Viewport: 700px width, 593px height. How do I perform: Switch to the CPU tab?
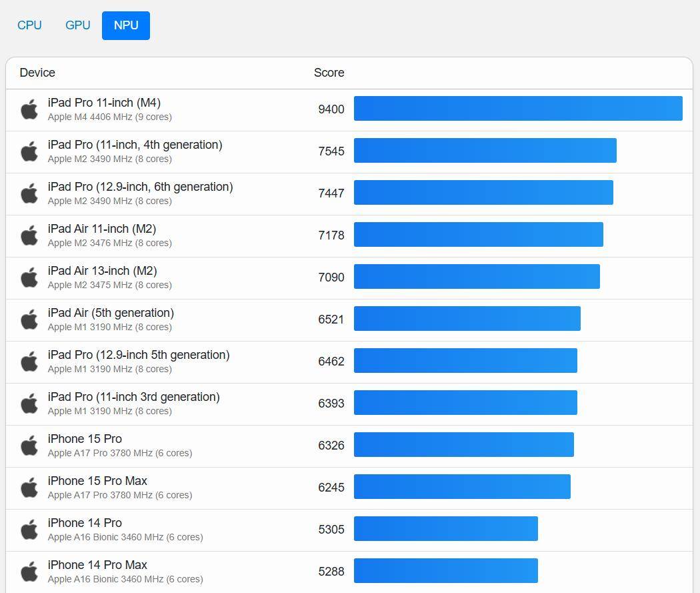[x=29, y=25]
